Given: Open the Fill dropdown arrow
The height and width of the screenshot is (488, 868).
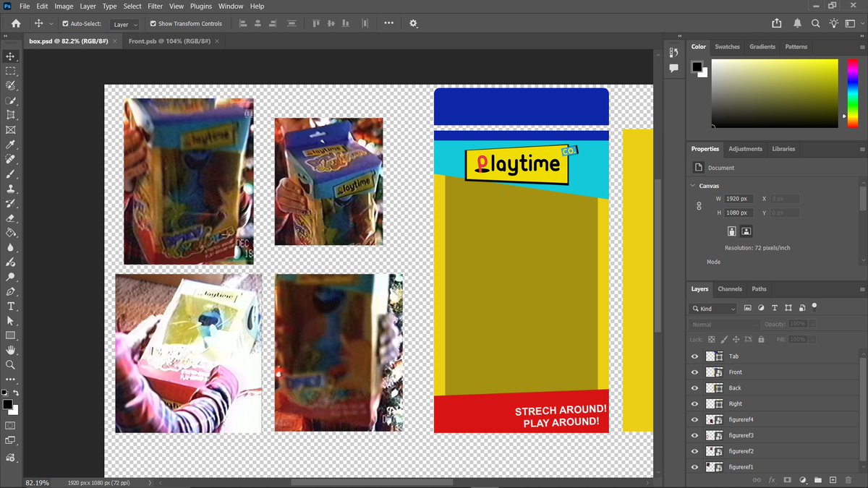Looking at the screenshot, I should [x=812, y=339].
